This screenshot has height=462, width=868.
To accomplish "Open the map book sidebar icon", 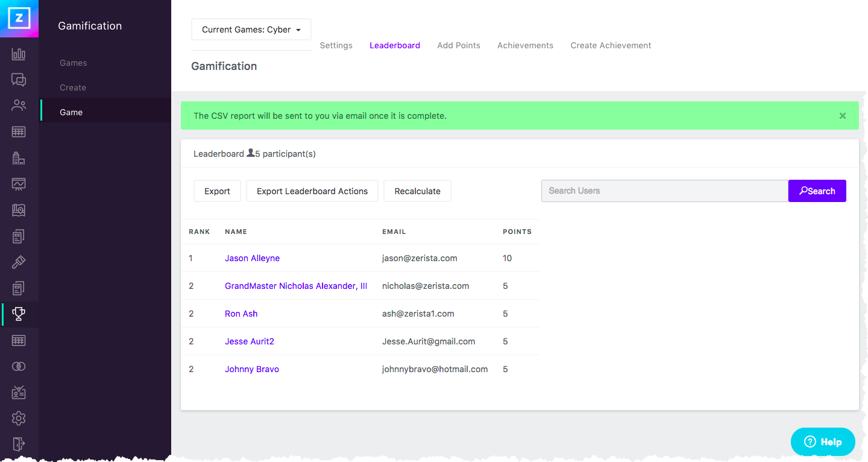I will [x=19, y=210].
